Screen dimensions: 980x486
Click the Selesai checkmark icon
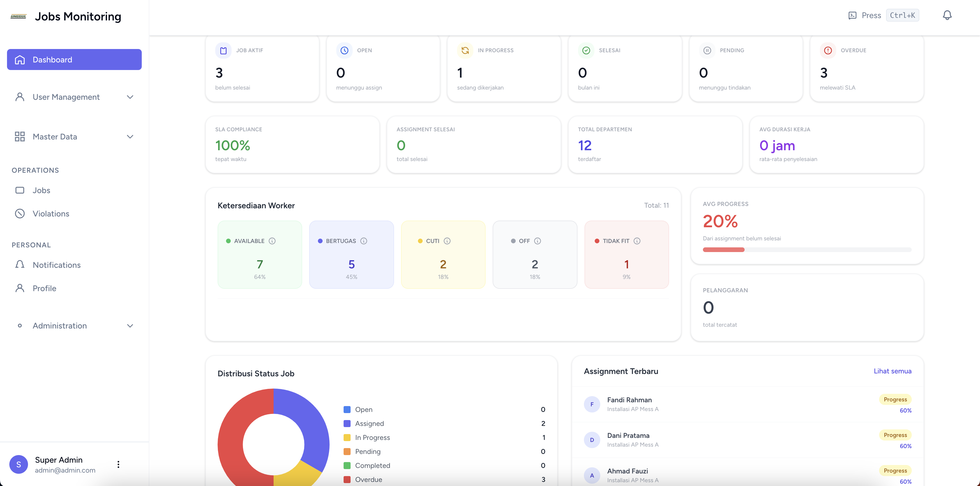586,50
